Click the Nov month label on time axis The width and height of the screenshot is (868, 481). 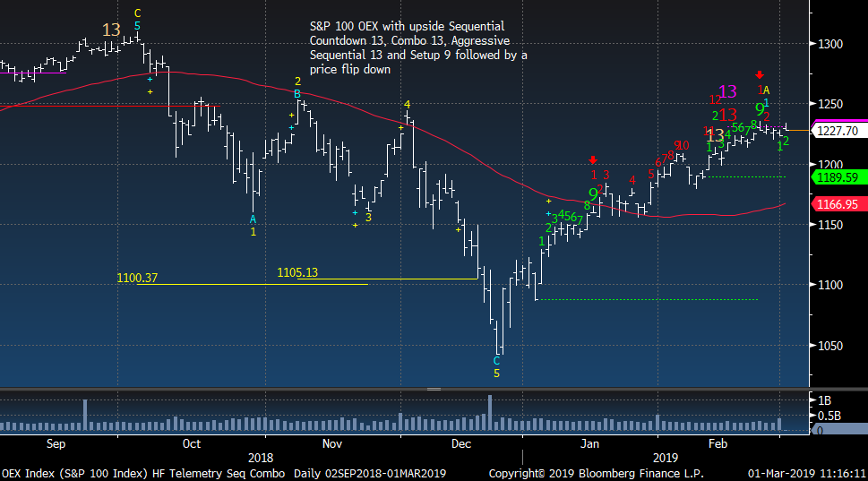coord(332,444)
